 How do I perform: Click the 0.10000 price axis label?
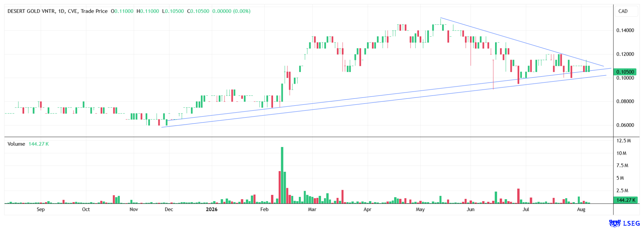625,78
